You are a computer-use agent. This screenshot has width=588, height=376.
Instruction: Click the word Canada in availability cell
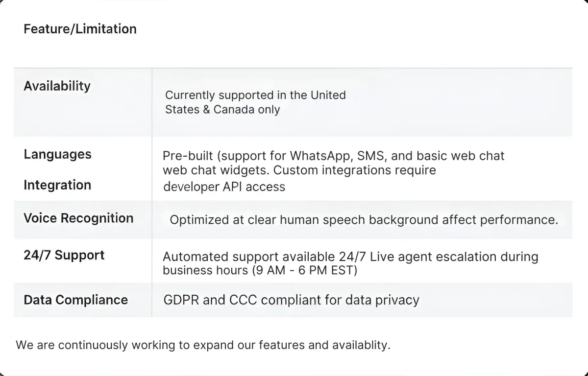click(234, 109)
